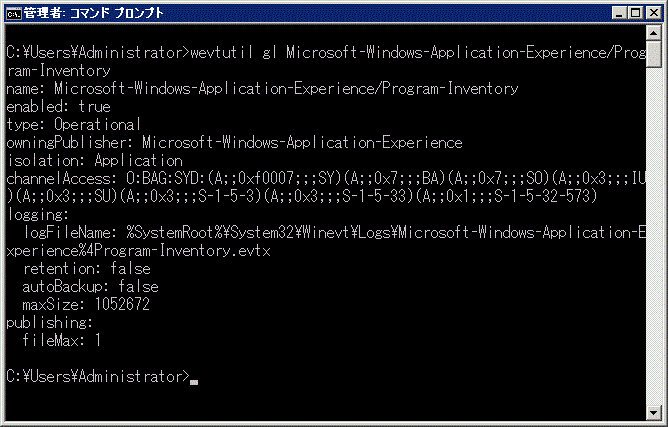Click the 'type: Operational' output line
Image resolution: width=668 pixels, height=427 pixels.
tap(73, 124)
